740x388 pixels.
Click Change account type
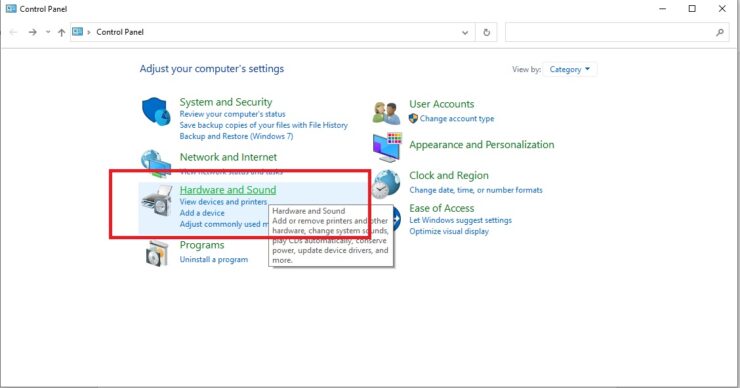point(456,119)
